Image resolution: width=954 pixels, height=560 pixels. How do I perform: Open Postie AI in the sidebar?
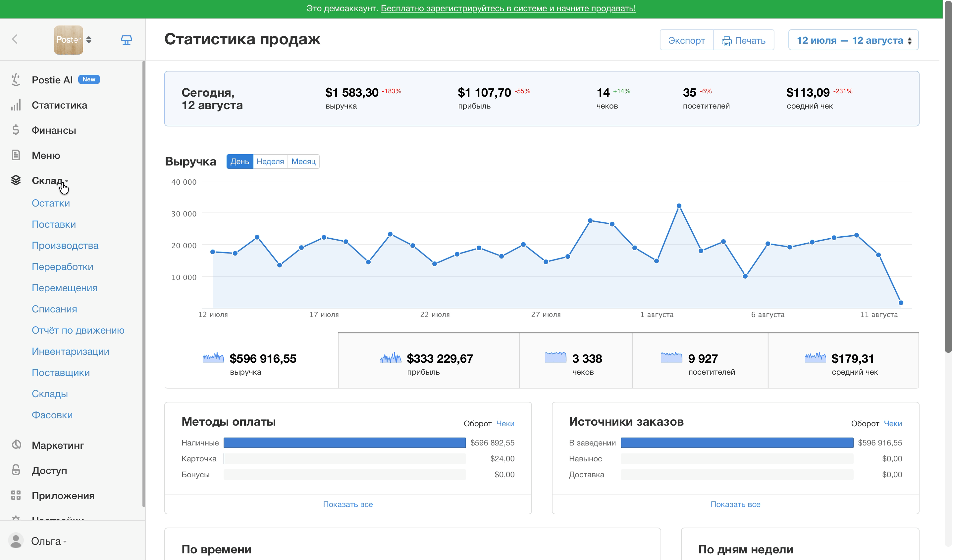[x=52, y=80]
